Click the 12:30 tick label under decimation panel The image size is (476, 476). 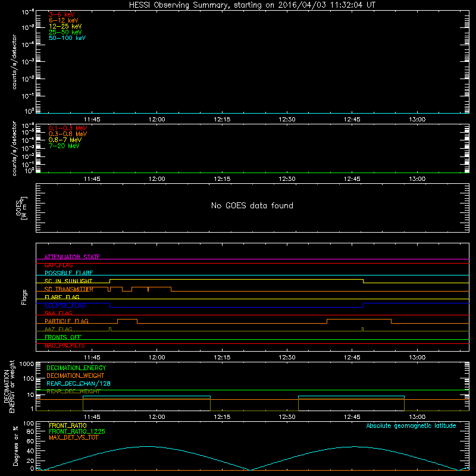(287, 417)
